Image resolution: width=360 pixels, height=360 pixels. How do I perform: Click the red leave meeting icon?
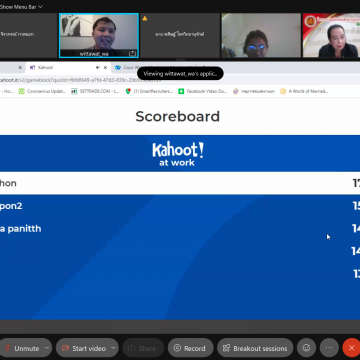(351, 348)
